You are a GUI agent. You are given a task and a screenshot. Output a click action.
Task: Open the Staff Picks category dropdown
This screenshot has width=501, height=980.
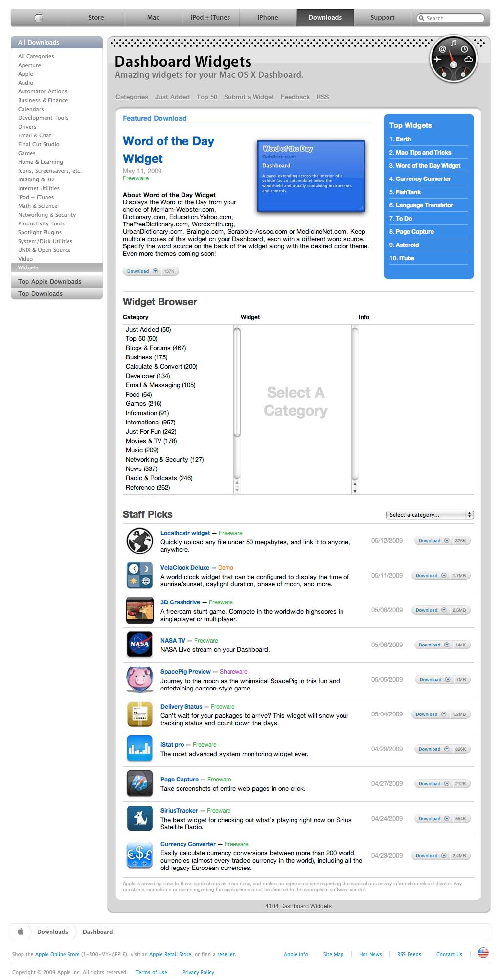point(430,515)
